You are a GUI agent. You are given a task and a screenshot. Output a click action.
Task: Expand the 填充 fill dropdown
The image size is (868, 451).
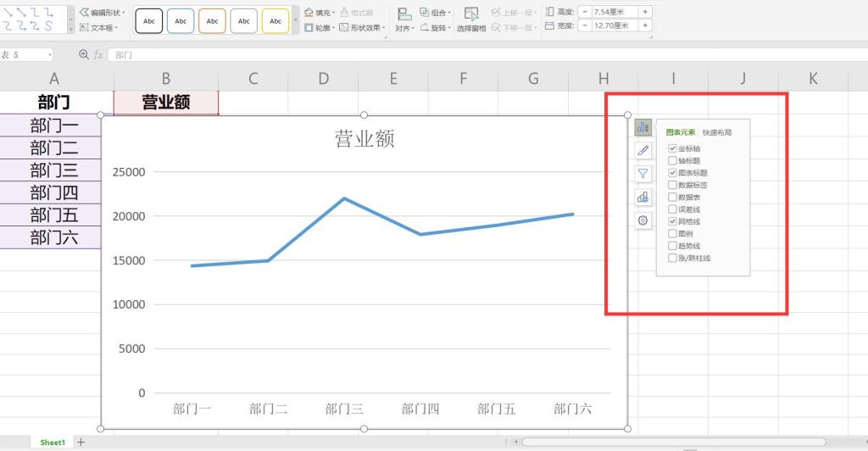320,13
